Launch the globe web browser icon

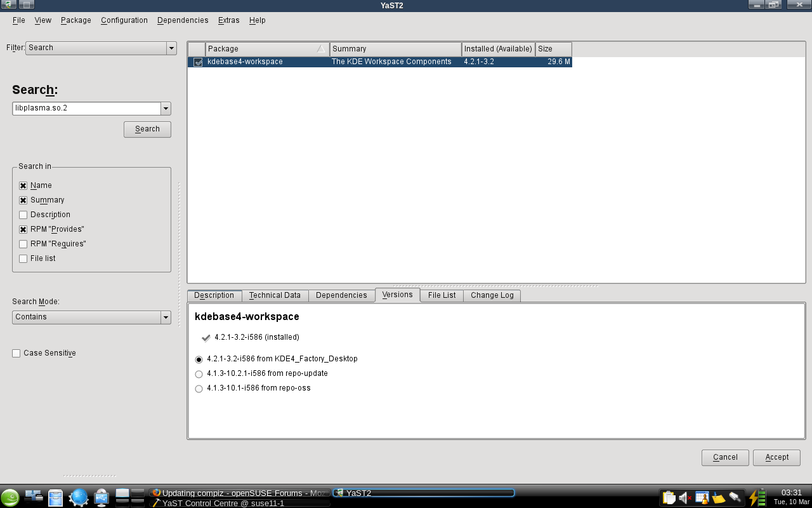coord(79,497)
